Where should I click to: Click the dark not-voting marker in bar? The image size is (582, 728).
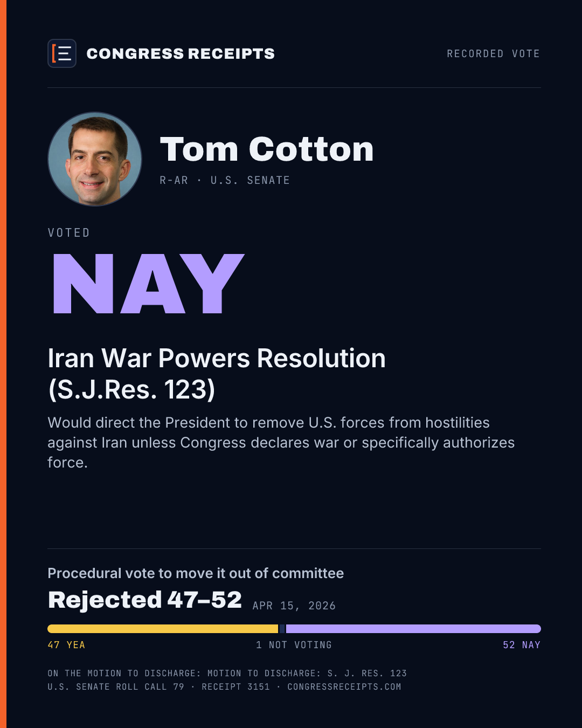tap(282, 629)
